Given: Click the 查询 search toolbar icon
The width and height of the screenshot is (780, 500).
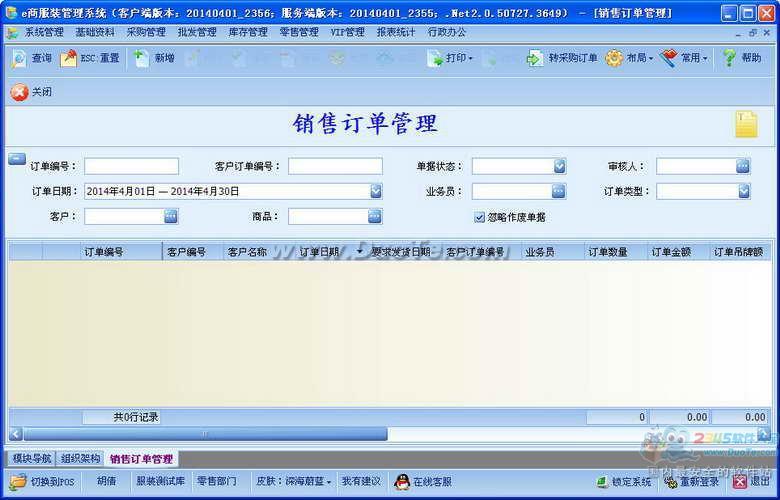Looking at the screenshot, I should point(19,58).
